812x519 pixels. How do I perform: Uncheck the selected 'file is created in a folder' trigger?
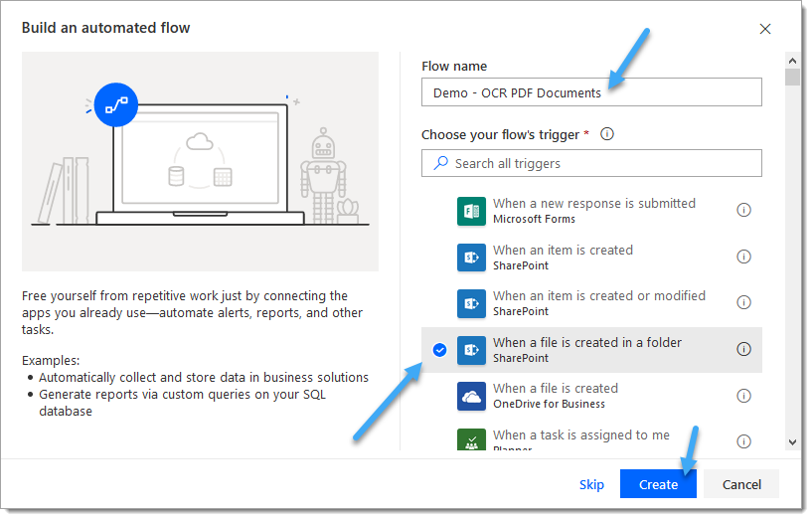click(439, 350)
